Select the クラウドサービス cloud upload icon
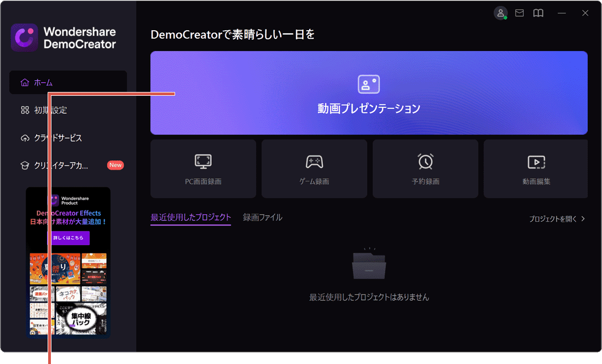This screenshot has width=602, height=364. pos(25,138)
